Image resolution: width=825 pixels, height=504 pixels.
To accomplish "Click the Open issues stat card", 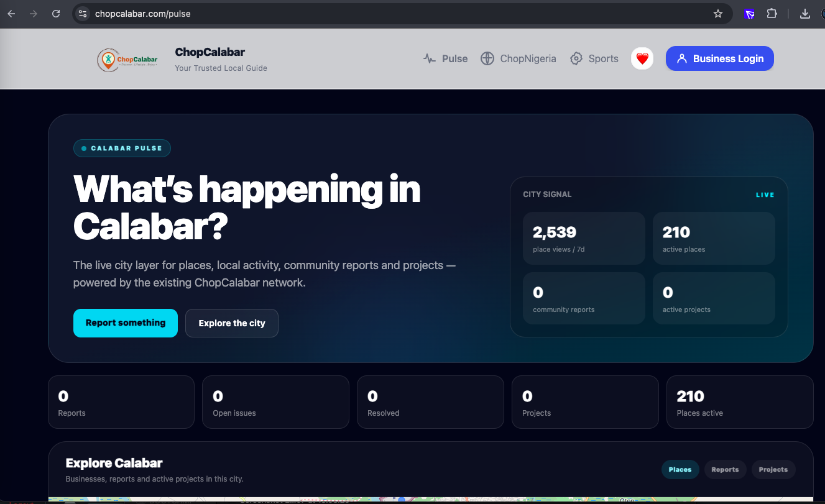I will click(x=275, y=402).
